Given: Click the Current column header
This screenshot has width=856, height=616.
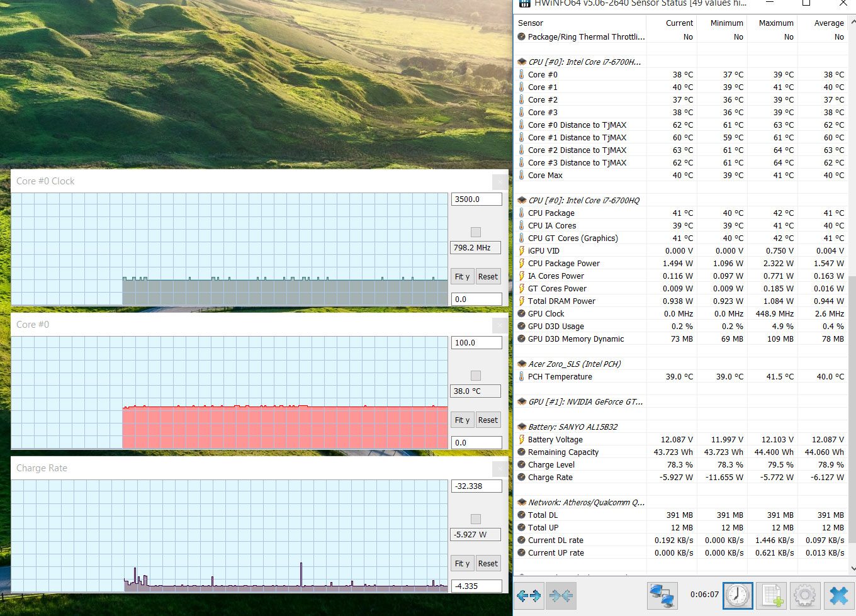Looking at the screenshot, I should [x=672, y=23].
